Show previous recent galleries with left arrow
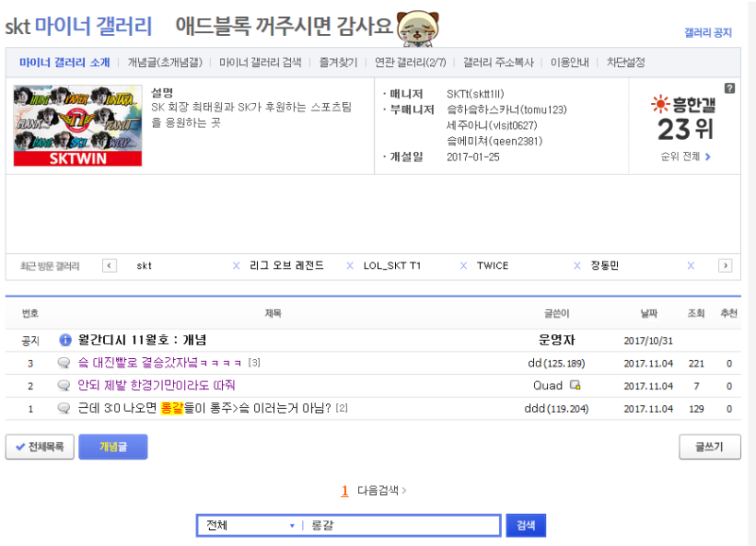The height and width of the screenshot is (546, 756). tap(110, 265)
